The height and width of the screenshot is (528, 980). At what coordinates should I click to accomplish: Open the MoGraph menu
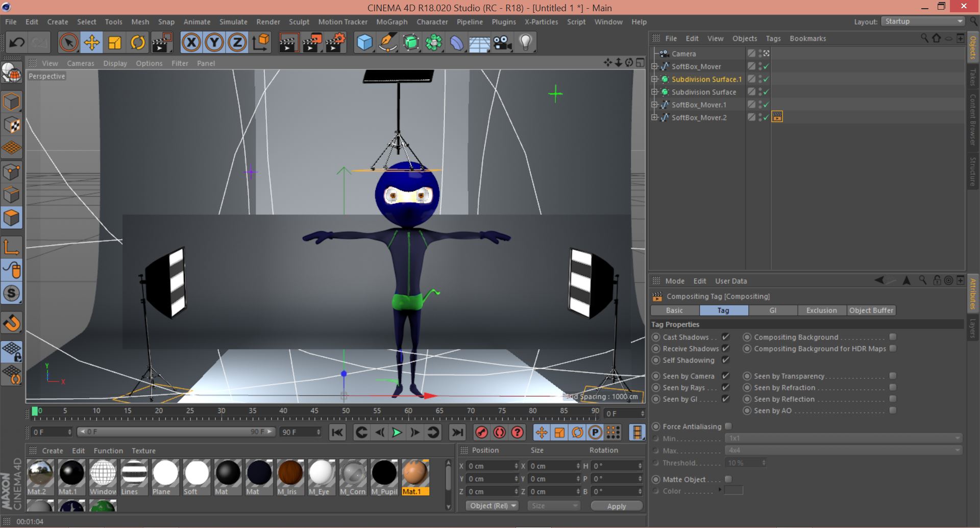[x=392, y=22]
